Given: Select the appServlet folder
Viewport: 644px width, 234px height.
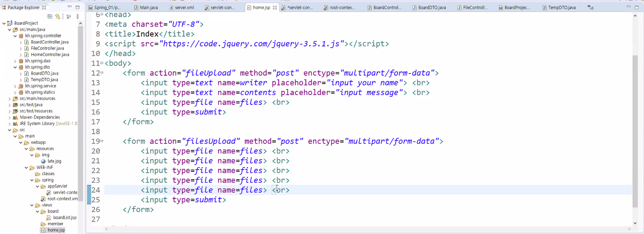Looking at the screenshot, I should 57,186.
